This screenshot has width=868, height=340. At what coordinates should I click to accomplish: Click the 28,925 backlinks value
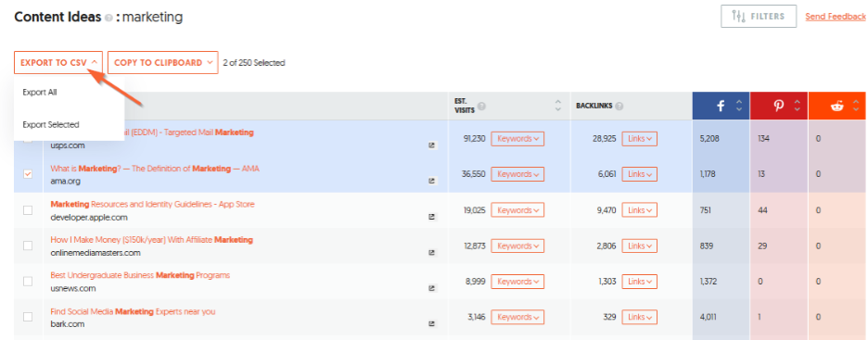[605, 139]
